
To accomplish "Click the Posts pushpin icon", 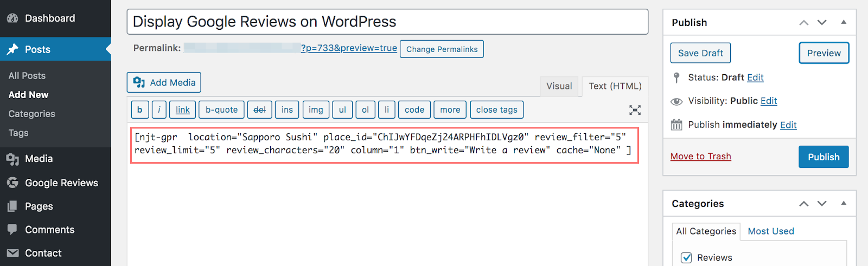I will (x=12, y=49).
